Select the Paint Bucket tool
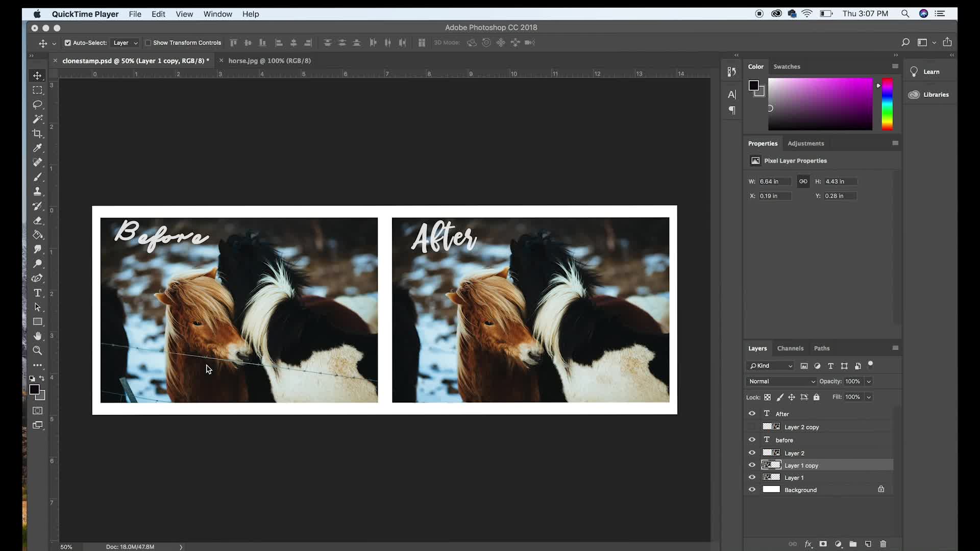This screenshot has height=551, width=980. pos(37,235)
